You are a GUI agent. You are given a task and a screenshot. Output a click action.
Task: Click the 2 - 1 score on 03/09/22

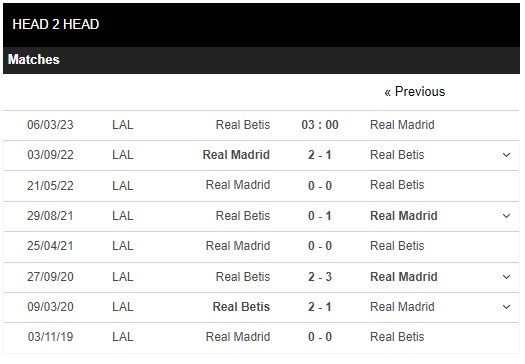(320, 155)
